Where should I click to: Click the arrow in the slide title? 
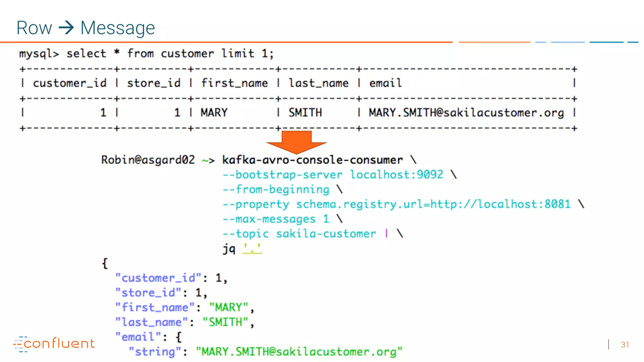click(66, 28)
